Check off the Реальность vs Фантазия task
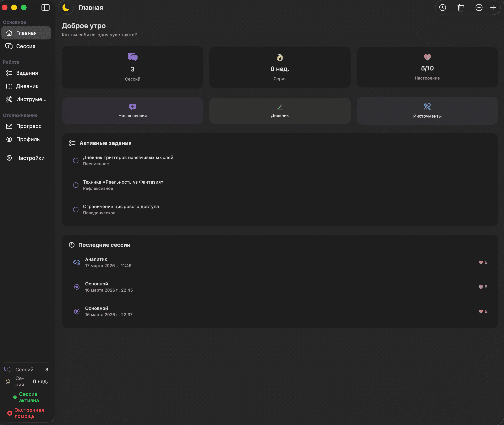 pyautogui.click(x=76, y=185)
